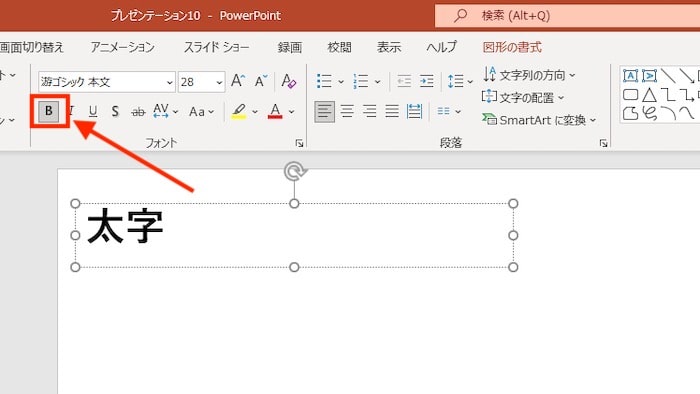Open 文字列の方向 text direction menu
The image size is (700, 394).
[529, 75]
